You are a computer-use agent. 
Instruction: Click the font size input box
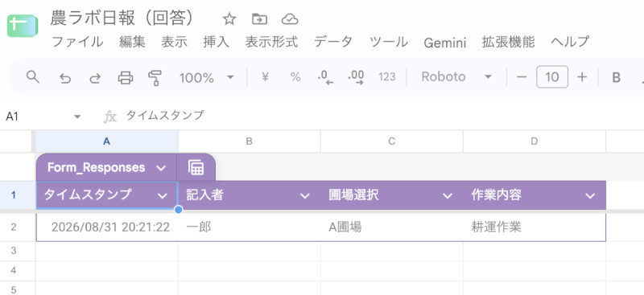(x=552, y=76)
